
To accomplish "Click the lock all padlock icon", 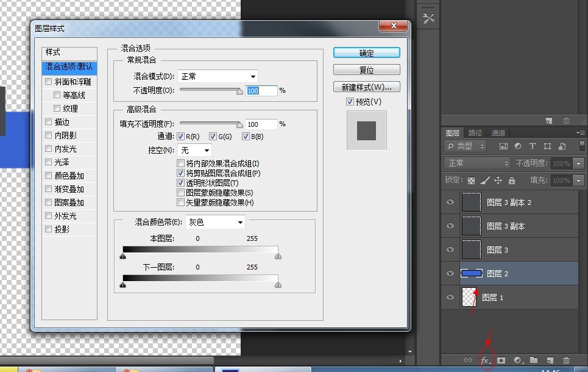I will pyautogui.click(x=511, y=181).
